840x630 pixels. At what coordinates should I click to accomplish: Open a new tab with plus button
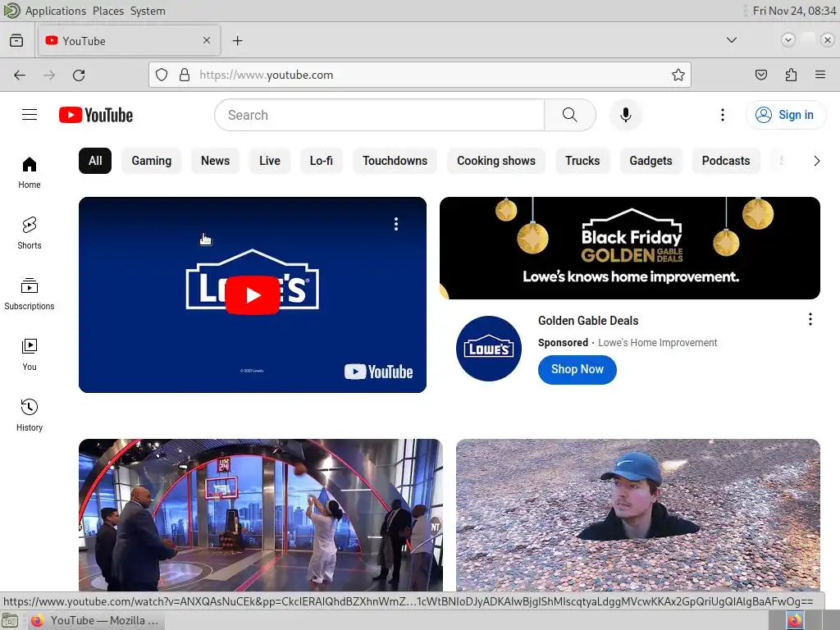(237, 41)
